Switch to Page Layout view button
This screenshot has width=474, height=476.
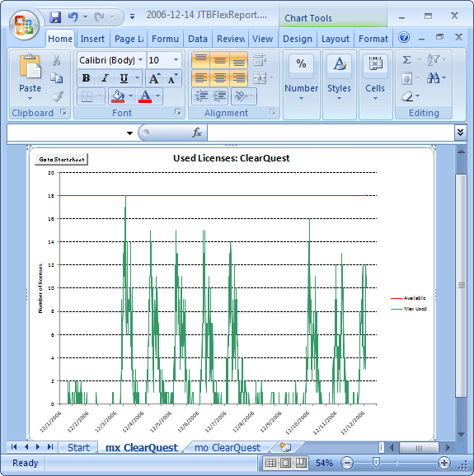pos(285,463)
